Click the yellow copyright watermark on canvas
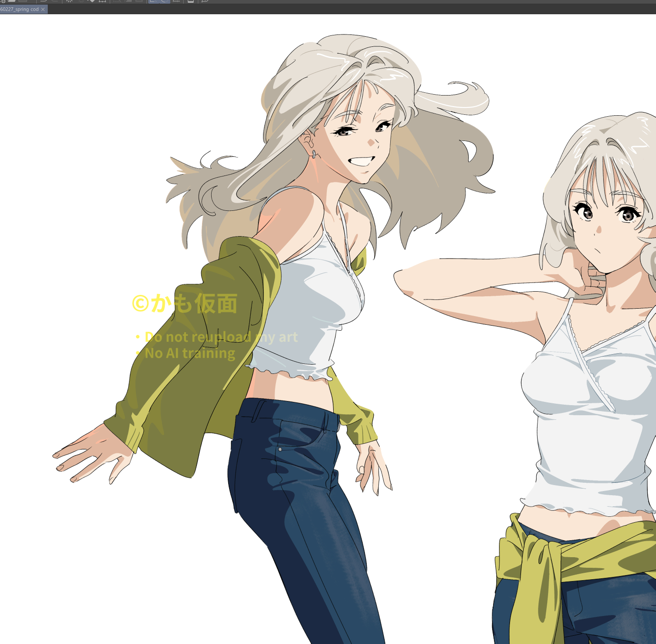The width and height of the screenshot is (656, 644). pyautogui.click(x=185, y=304)
